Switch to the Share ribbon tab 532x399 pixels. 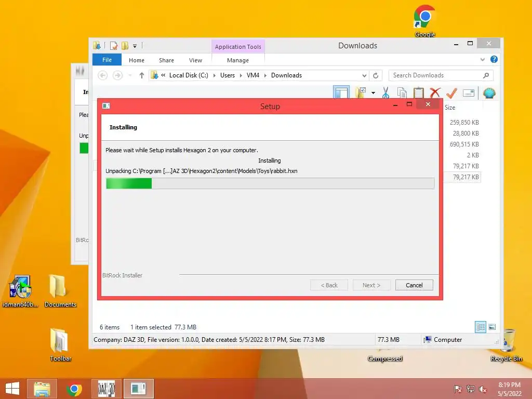[x=166, y=60]
